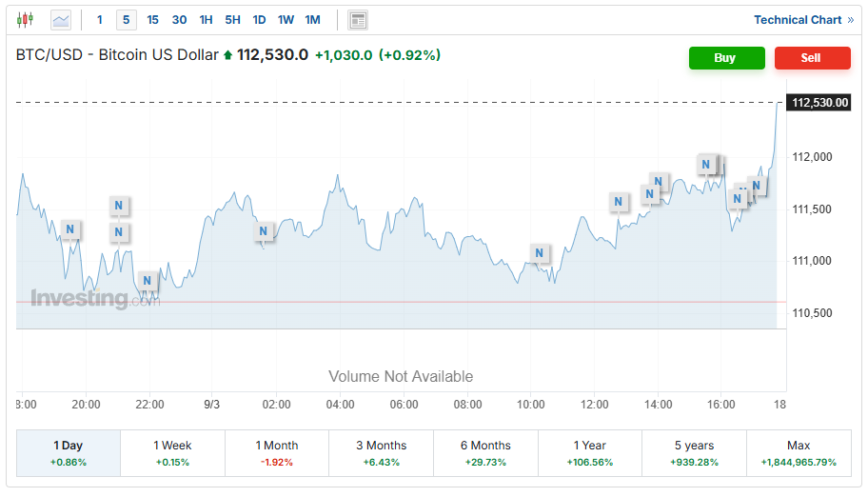Select the 1W interval

[286, 20]
